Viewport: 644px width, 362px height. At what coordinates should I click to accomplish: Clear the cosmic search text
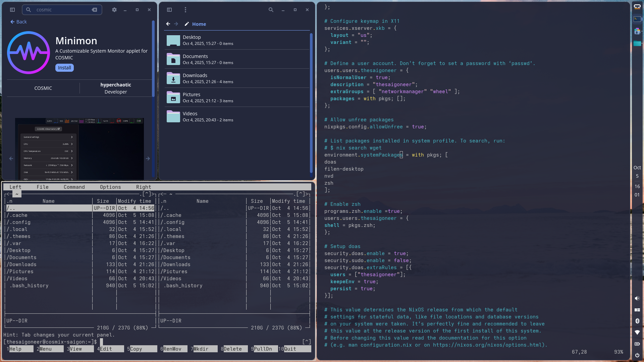(x=95, y=10)
